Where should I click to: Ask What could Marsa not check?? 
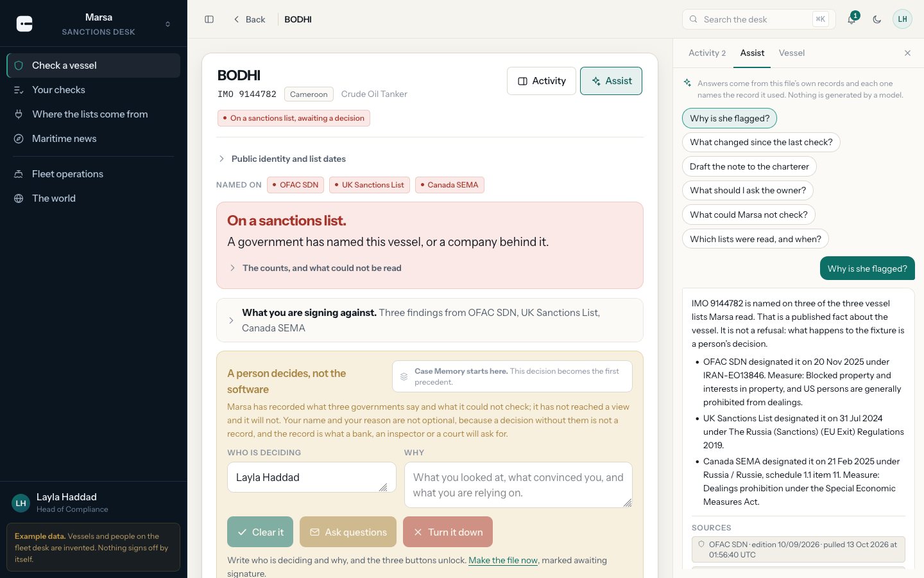point(749,215)
